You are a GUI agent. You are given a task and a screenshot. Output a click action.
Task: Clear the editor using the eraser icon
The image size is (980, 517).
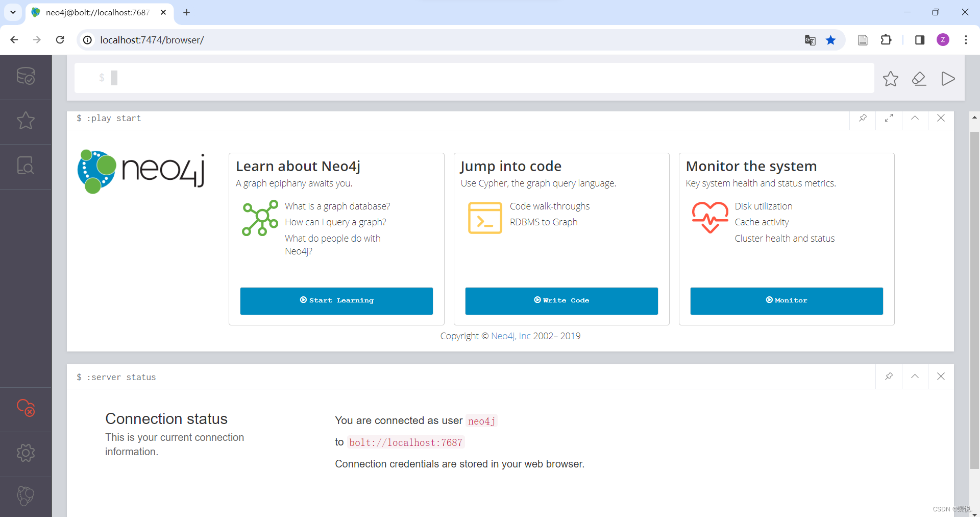pos(919,79)
